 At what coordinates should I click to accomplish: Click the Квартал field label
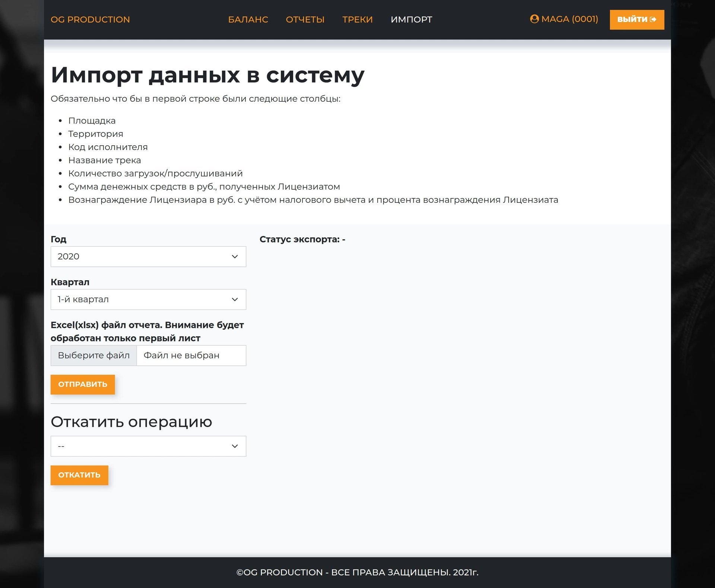click(70, 282)
